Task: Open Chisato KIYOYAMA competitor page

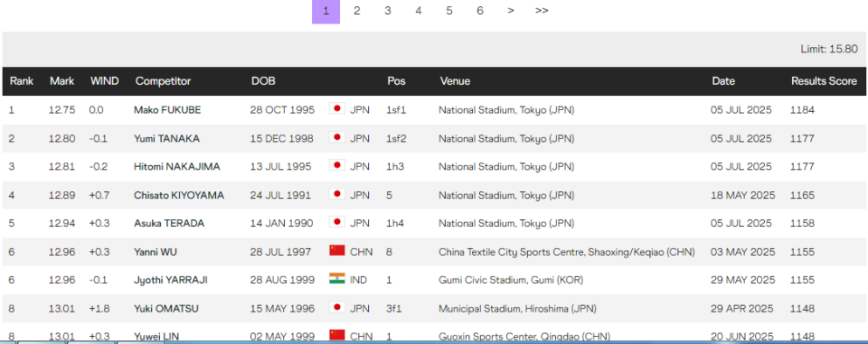Action: coord(179,195)
